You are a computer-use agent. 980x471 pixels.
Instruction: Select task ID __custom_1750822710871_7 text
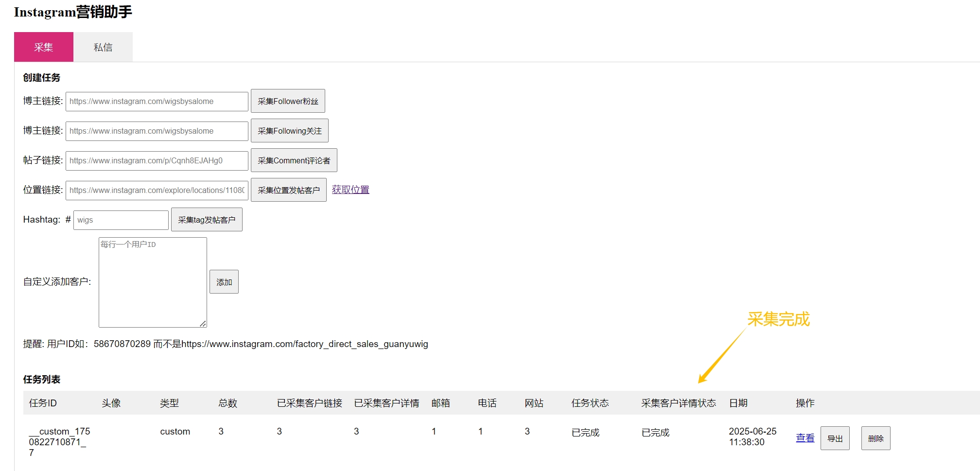point(59,442)
